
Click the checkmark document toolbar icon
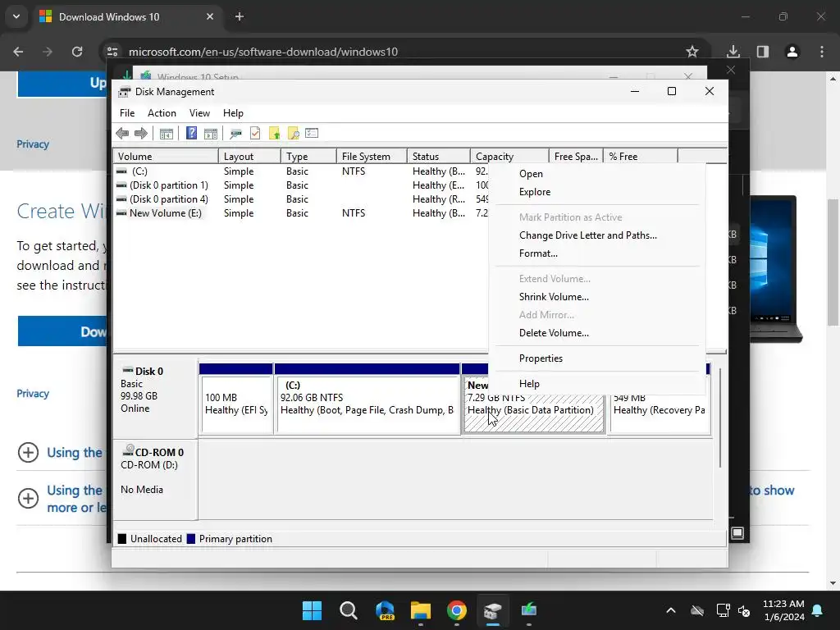tap(255, 134)
